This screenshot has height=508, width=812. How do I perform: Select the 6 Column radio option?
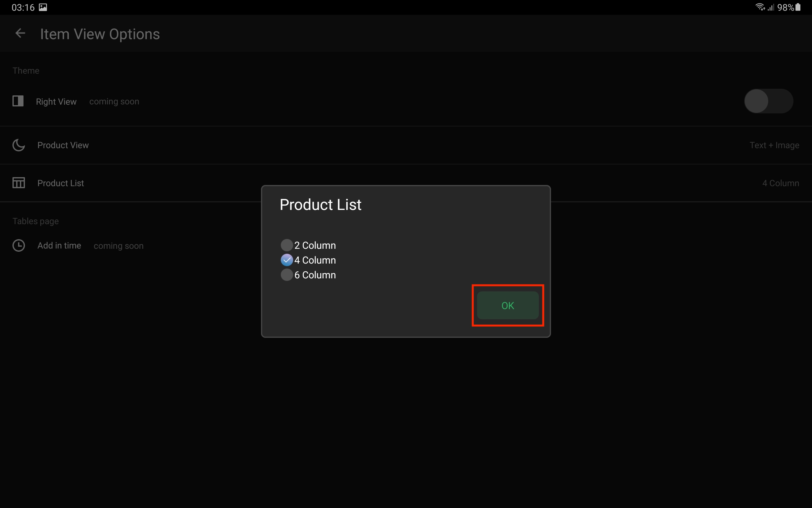coord(287,275)
